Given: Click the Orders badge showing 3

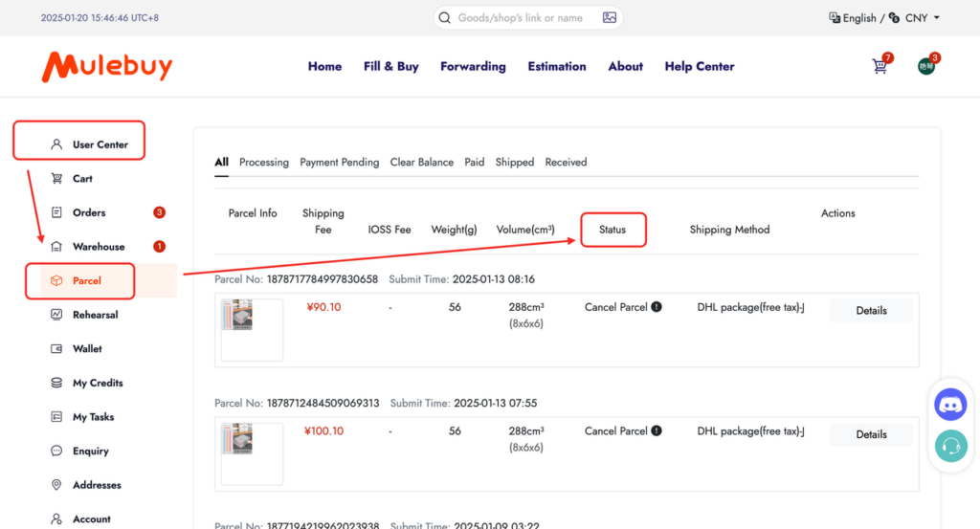Looking at the screenshot, I should [160, 212].
